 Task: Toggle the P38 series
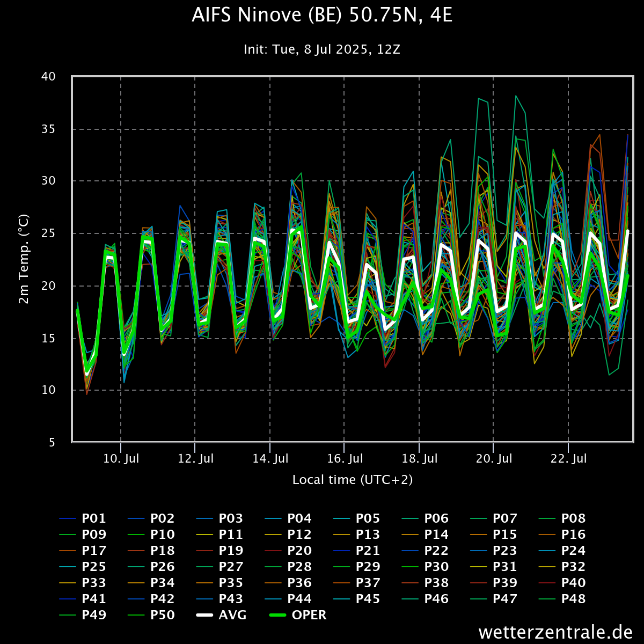(x=426, y=583)
